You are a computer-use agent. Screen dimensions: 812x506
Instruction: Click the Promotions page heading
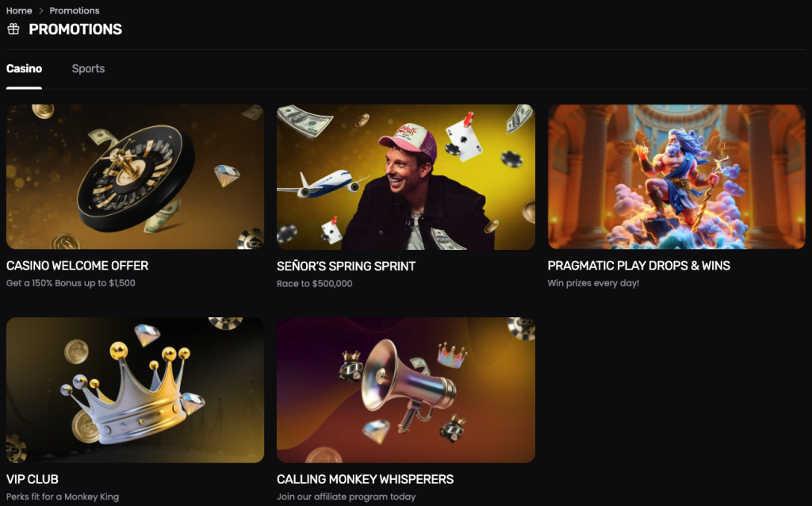pyautogui.click(x=75, y=29)
